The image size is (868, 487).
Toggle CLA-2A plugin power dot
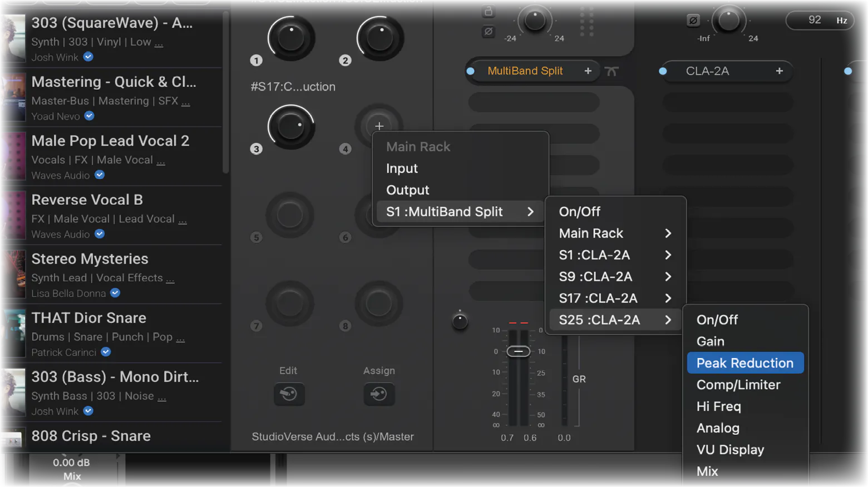point(663,71)
